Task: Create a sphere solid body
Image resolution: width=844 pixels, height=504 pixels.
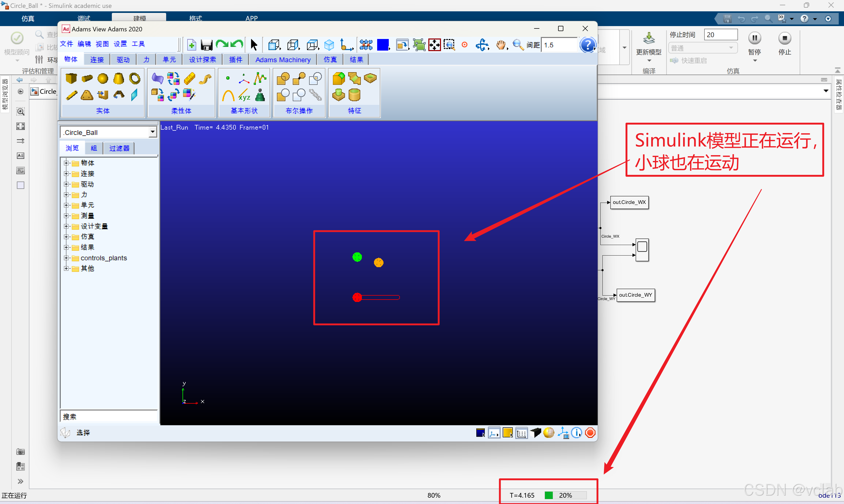Action: (103, 79)
